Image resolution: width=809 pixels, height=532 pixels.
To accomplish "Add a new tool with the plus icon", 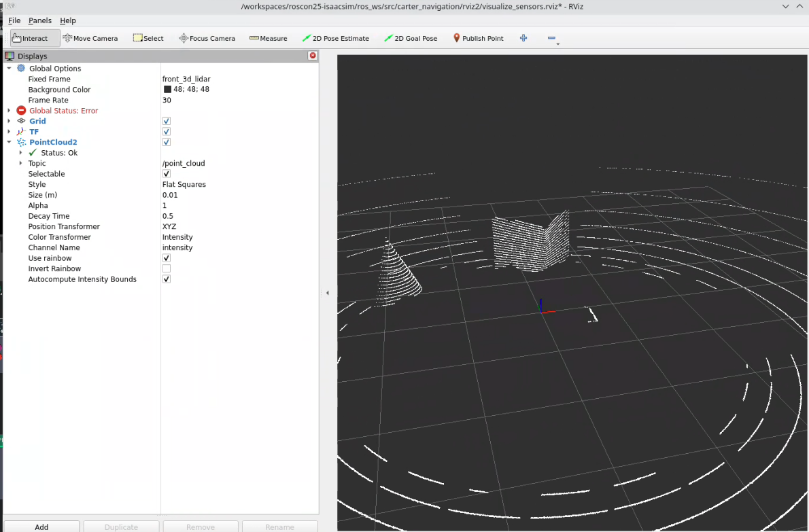I will pos(523,38).
